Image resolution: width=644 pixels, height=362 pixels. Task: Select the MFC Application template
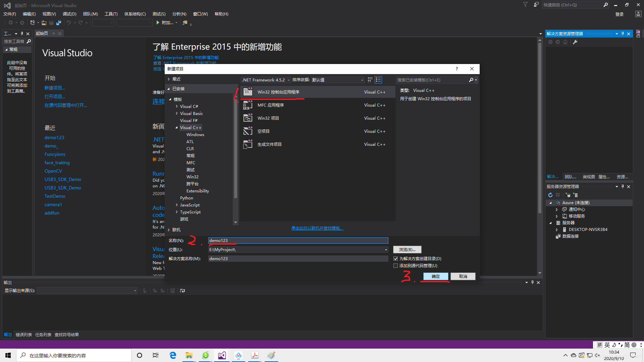tap(318, 105)
